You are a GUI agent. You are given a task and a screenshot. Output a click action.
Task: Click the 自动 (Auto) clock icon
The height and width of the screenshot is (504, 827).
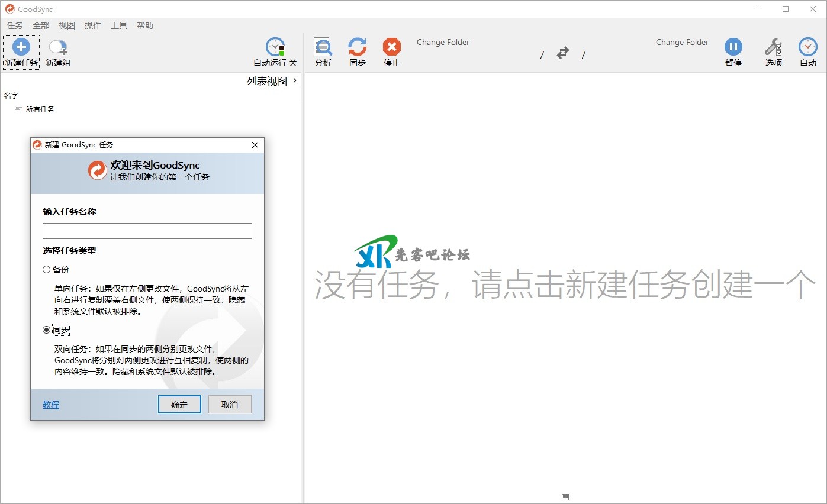coord(807,47)
